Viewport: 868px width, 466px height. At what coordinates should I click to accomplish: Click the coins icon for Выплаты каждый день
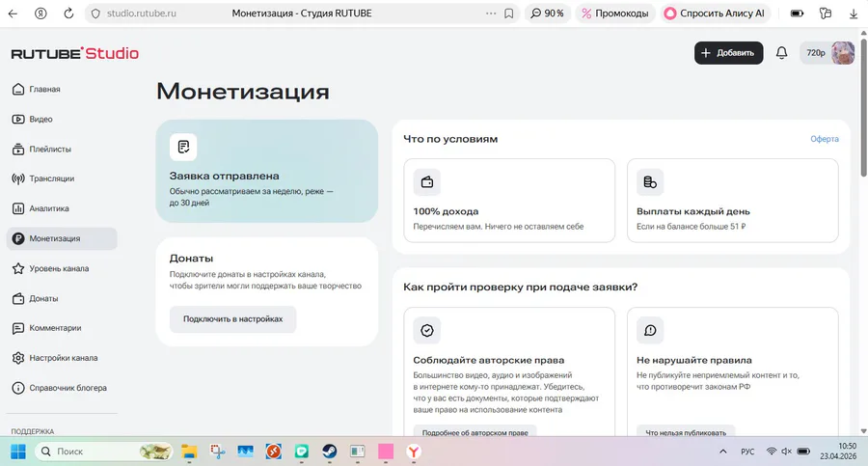(650, 182)
